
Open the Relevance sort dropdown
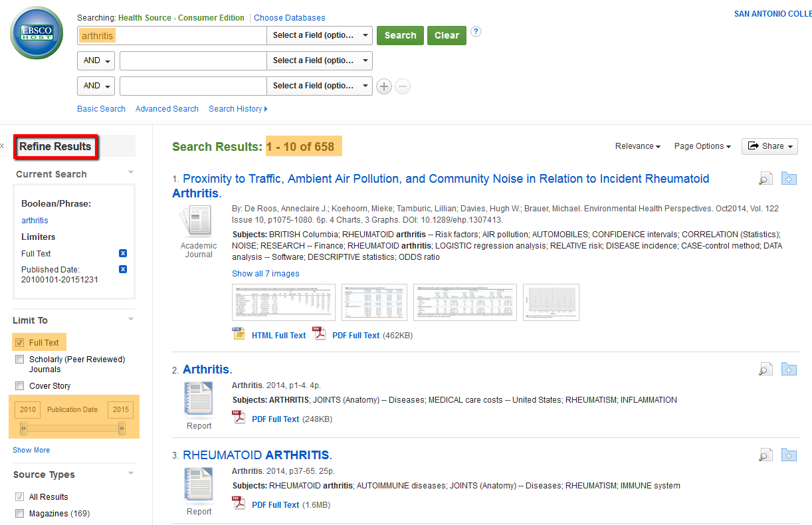[637, 146]
